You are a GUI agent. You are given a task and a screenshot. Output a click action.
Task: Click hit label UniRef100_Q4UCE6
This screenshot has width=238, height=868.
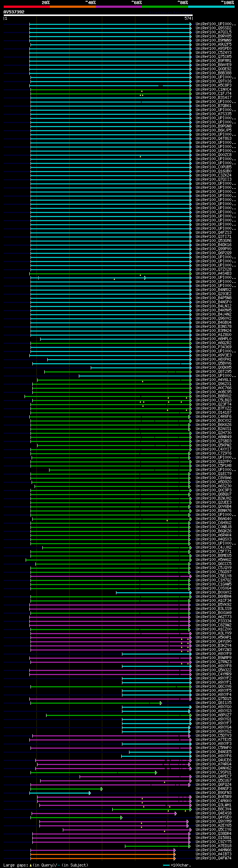tap(213, 760)
